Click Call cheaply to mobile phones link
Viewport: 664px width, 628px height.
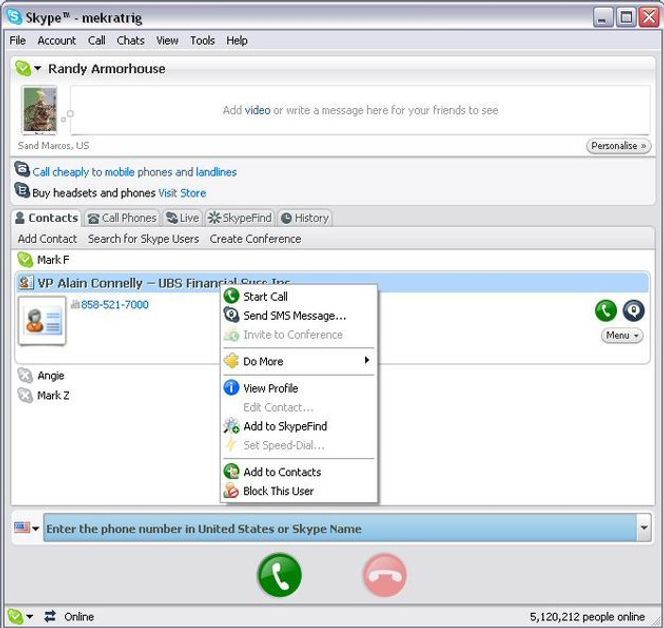[135, 172]
